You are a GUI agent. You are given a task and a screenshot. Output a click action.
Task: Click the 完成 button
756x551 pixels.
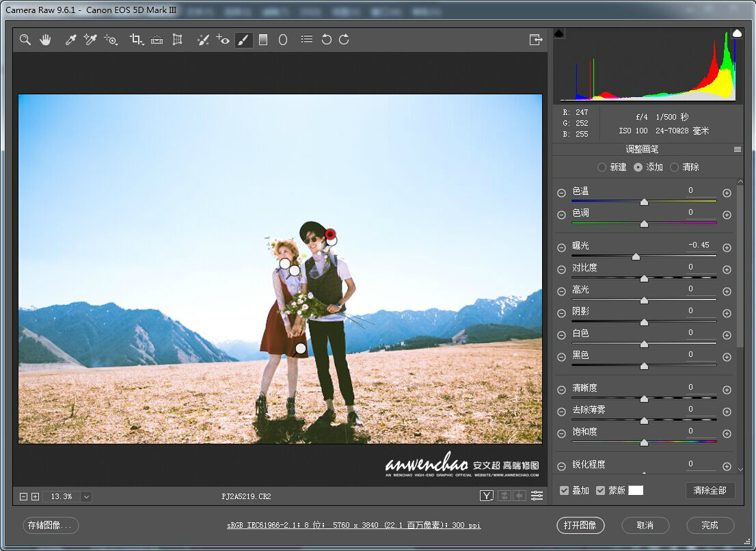(710, 526)
